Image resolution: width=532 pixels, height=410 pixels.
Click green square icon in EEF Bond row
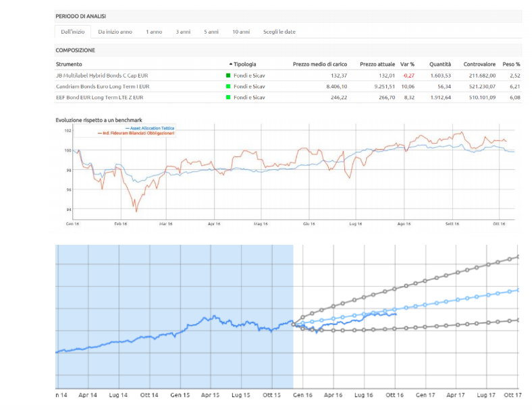[228, 98]
